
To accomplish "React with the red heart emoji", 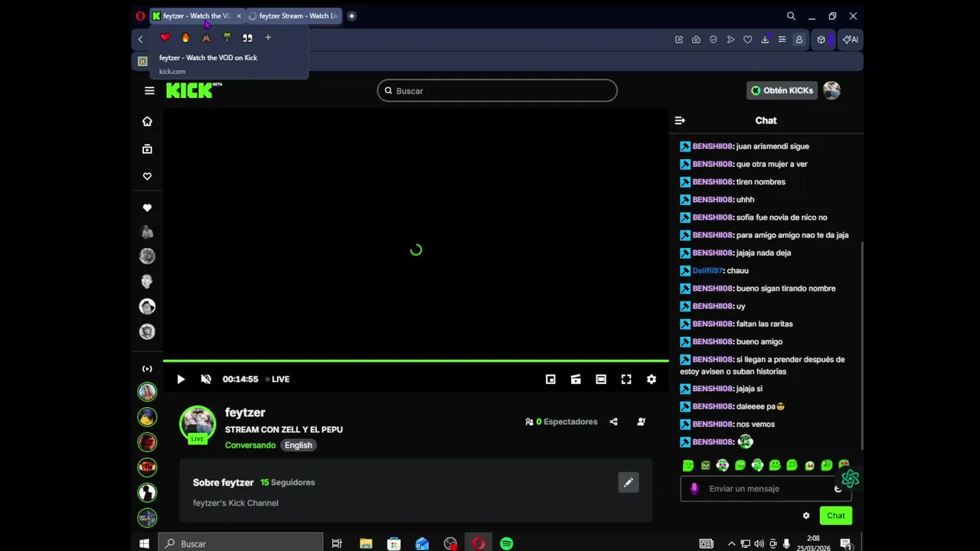I will [165, 37].
